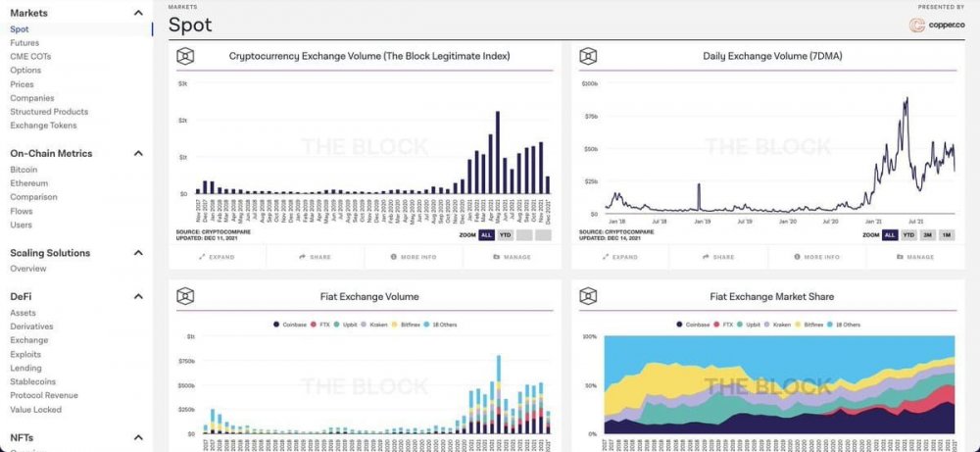The width and height of the screenshot is (980, 452).
Task: Go to Structured Products page
Action: click(49, 112)
